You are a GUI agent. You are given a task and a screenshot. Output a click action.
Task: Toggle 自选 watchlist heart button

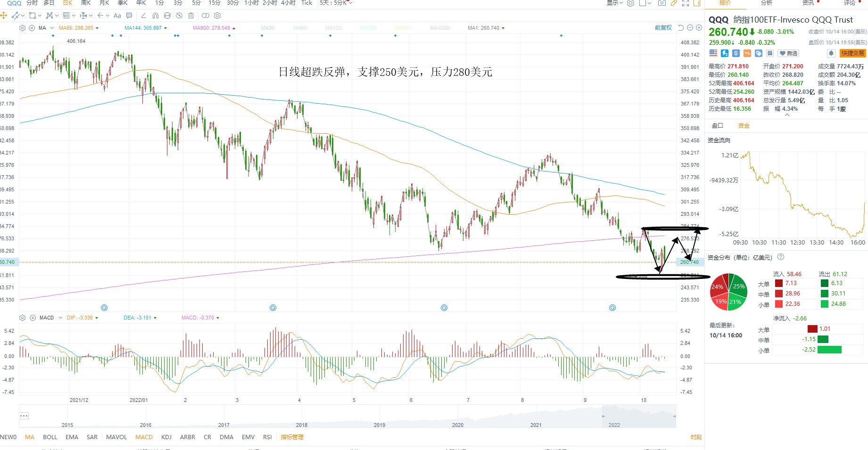coord(788,53)
